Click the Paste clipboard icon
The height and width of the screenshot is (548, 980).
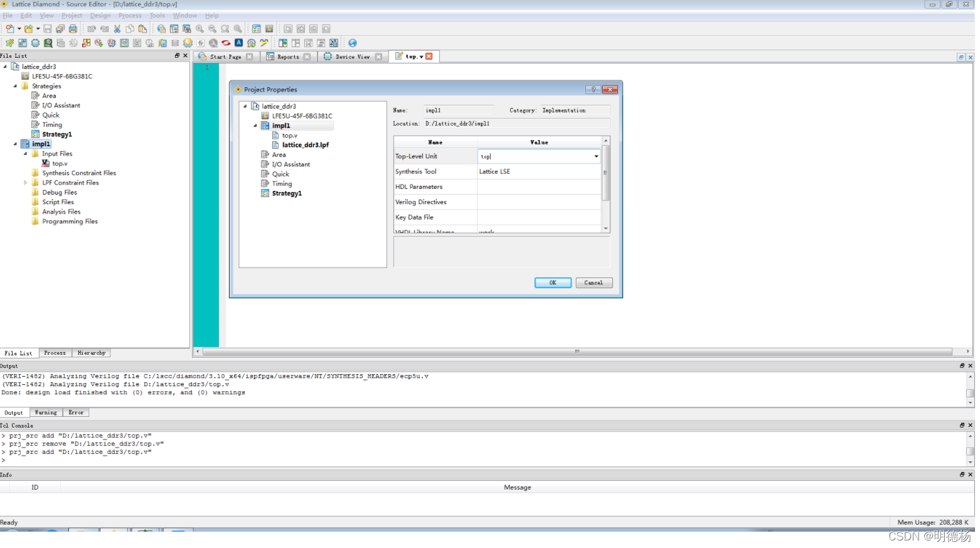[x=142, y=29]
